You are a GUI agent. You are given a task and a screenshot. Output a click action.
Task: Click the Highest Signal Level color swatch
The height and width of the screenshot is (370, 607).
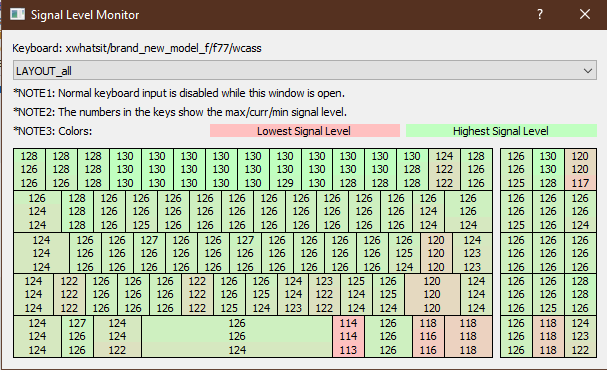click(x=501, y=131)
